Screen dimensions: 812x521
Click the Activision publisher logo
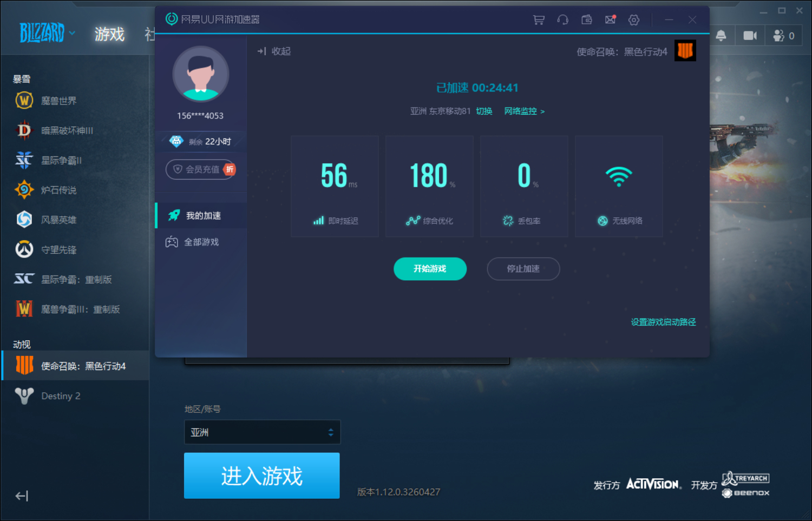tap(653, 484)
